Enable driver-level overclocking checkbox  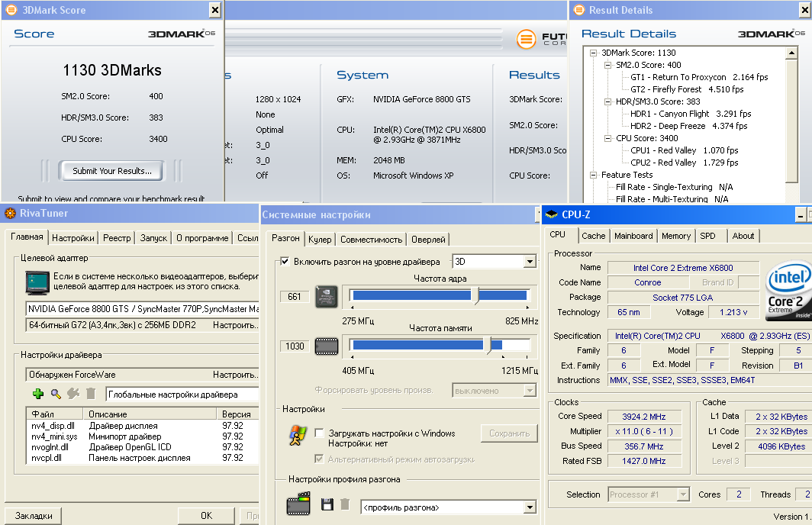pyautogui.click(x=285, y=261)
